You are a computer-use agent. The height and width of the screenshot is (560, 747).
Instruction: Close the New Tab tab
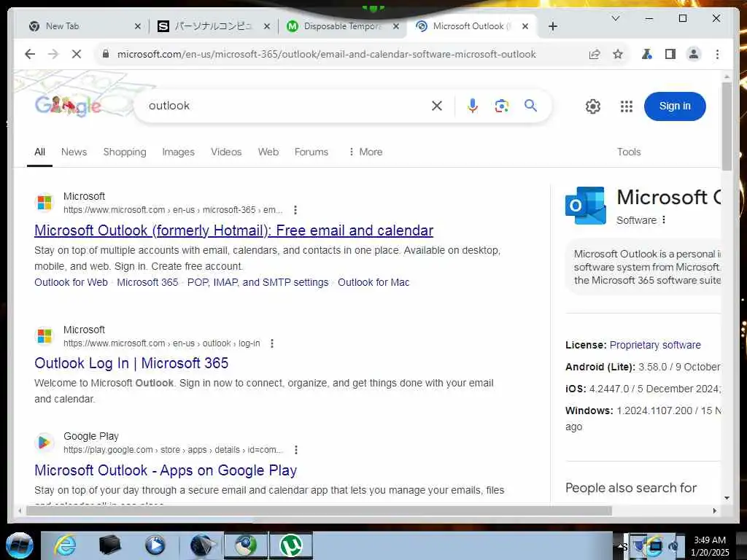(x=138, y=27)
